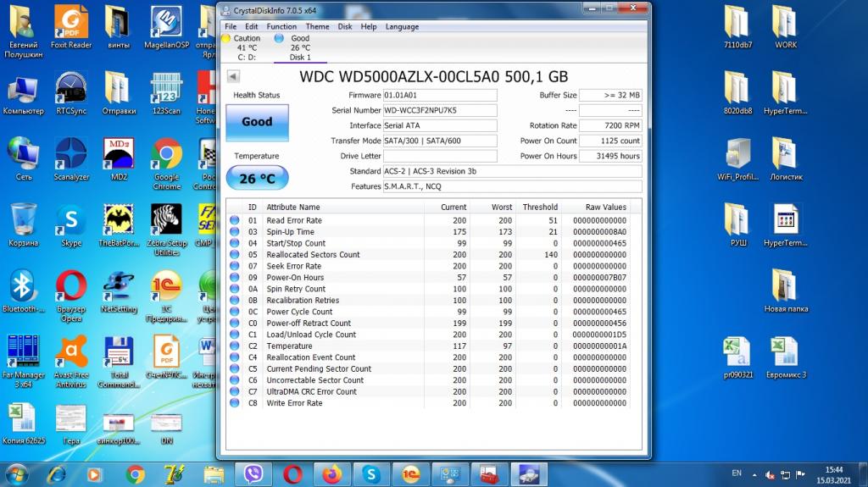Click the EN language indicator in tray

tap(737, 473)
